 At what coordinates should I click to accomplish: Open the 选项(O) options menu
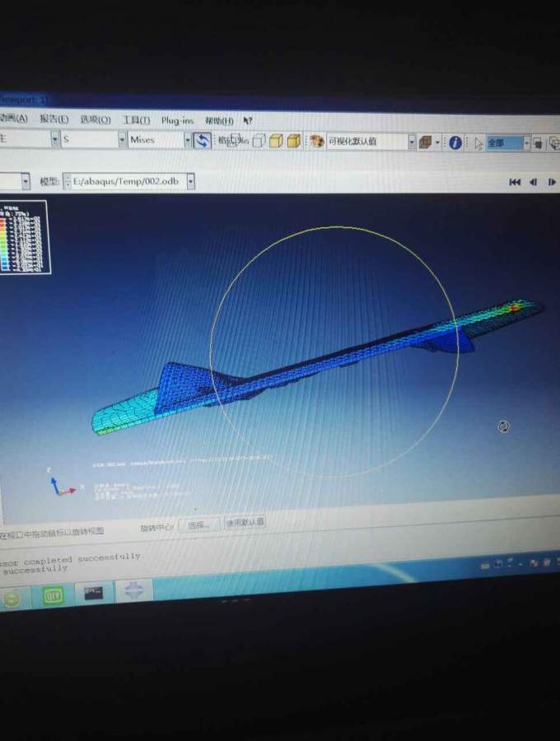coord(95,119)
